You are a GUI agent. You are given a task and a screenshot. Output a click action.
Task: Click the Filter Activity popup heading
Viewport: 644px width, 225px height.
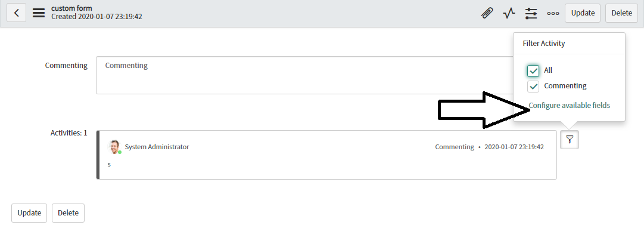click(x=544, y=43)
